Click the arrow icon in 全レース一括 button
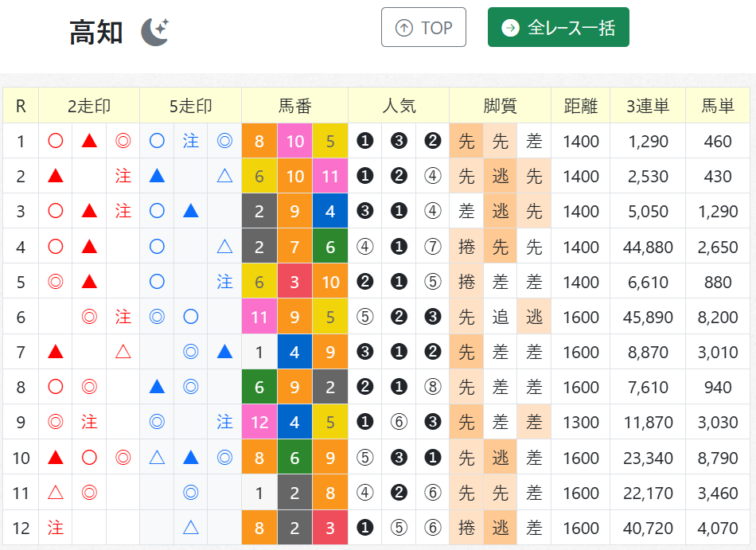This screenshot has height=550, width=756. click(511, 28)
